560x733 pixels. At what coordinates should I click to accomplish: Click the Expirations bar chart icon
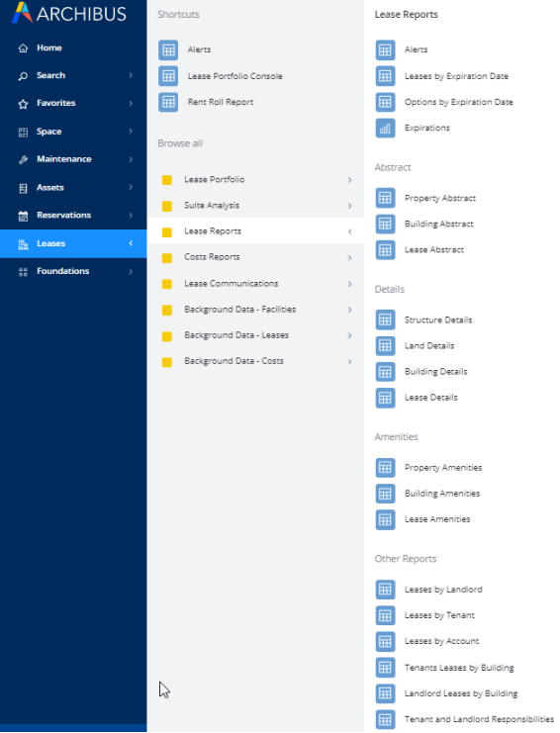click(385, 128)
